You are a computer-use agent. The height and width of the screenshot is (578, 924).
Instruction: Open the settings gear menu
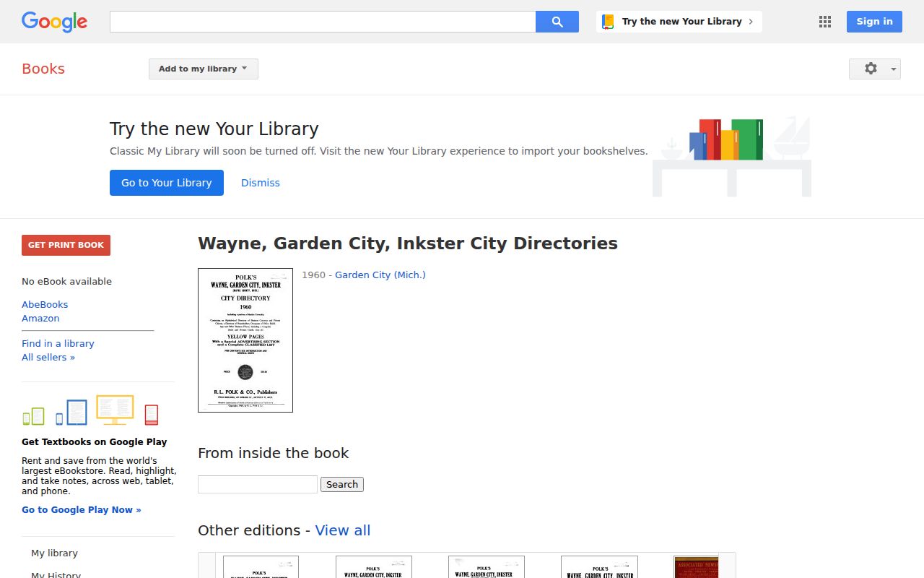coord(875,69)
